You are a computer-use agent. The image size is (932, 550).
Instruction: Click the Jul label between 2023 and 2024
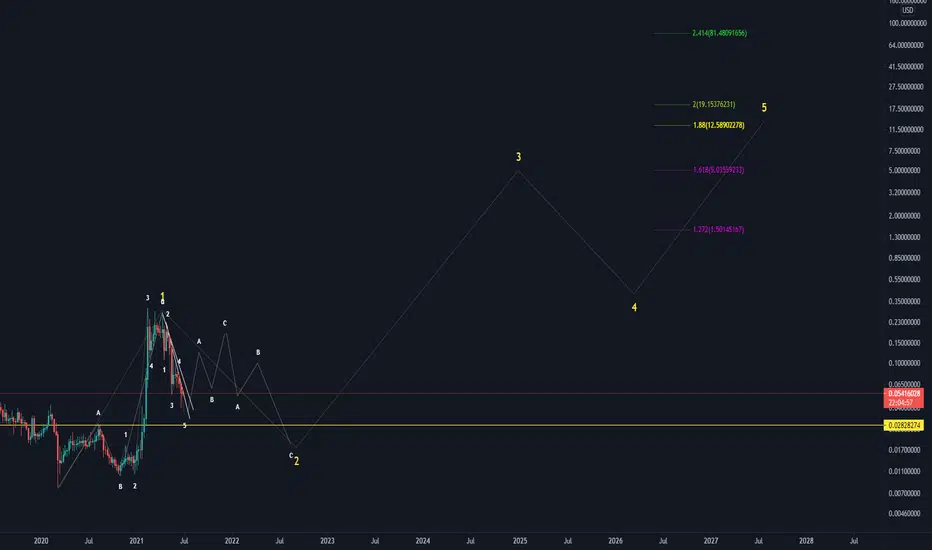click(x=375, y=541)
